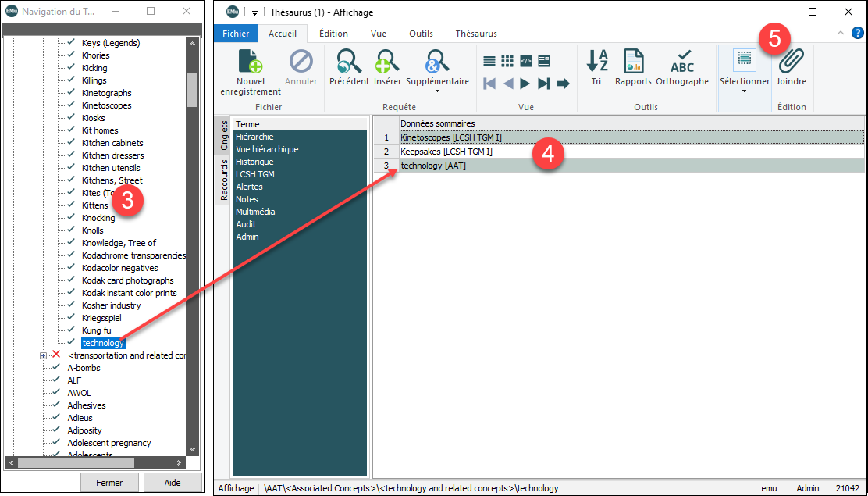This screenshot has height=496, width=868.
Task: Click the Aide button in navigation window
Action: (x=173, y=483)
